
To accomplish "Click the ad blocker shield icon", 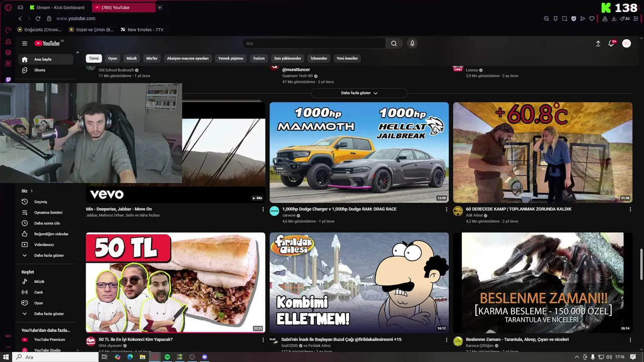I will point(574,19).
